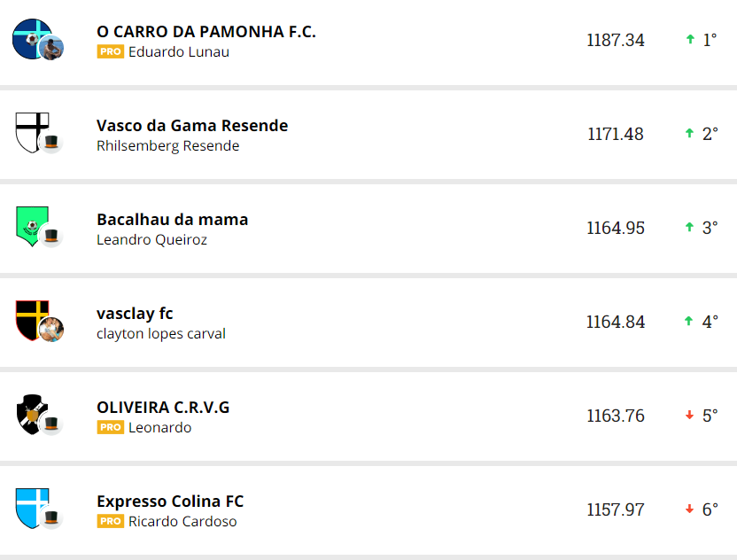Viewport: 737px width, 560px height.
Task: Select owner name Leandro Queiroz
Action: pos(151,240)
